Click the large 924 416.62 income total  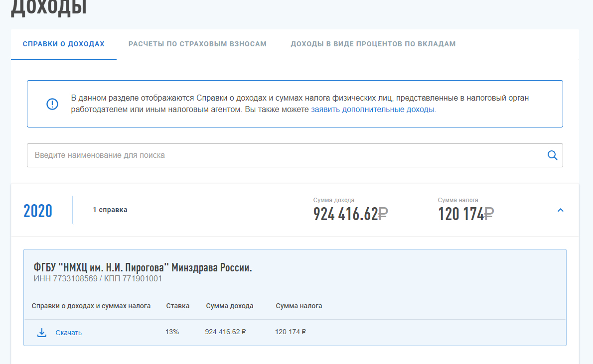tap(346, 214)
